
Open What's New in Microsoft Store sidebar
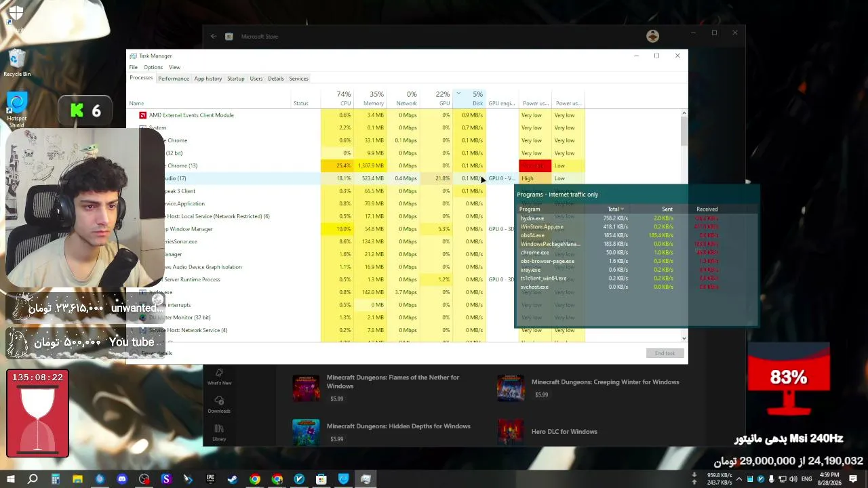219,378
